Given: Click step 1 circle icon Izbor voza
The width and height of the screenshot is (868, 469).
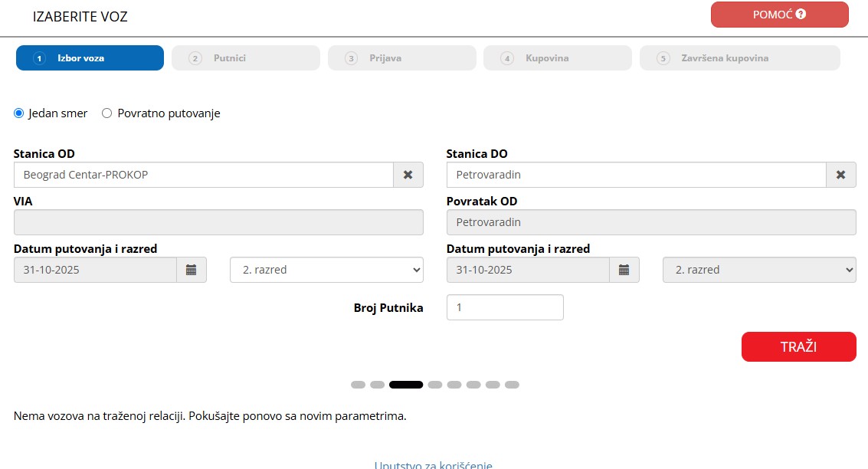Looking at the screenshot, I should coord(40,58).
